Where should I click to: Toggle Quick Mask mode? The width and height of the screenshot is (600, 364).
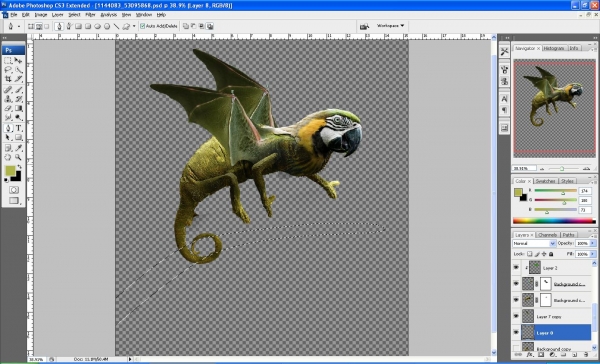(x=14, y=190)
